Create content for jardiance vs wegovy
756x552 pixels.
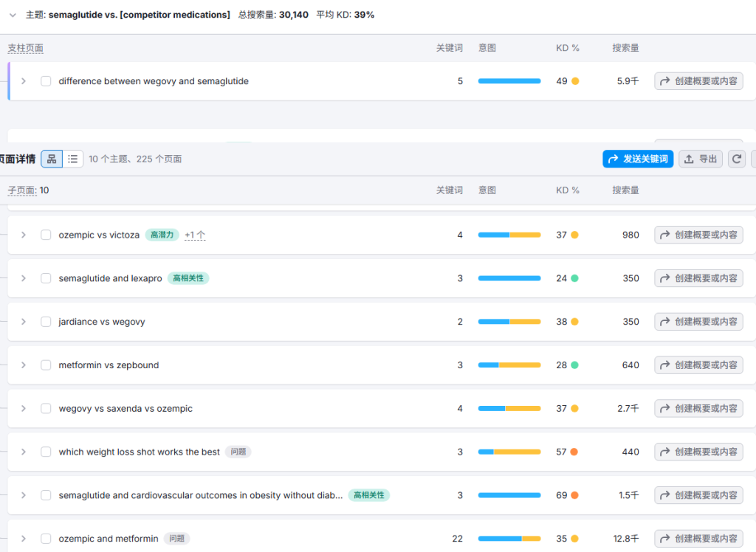click(x=698, y=322)
